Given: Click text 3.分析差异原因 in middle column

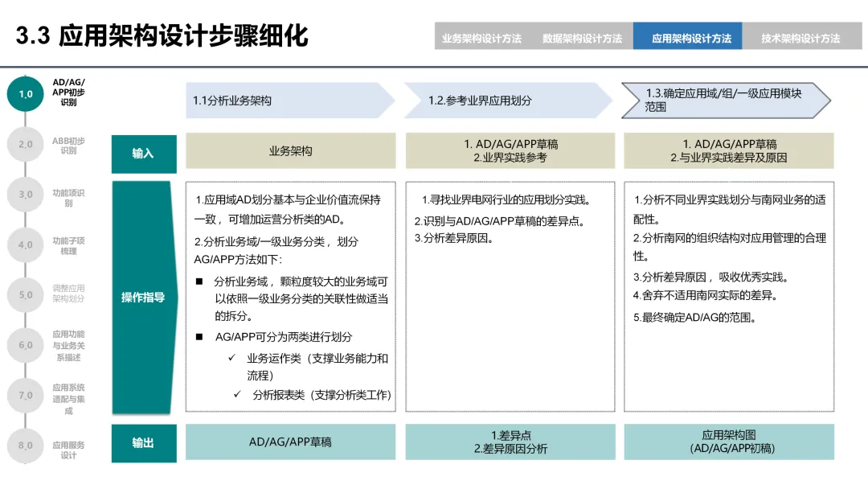Looking at the screenshot, I should click(454, 238).
